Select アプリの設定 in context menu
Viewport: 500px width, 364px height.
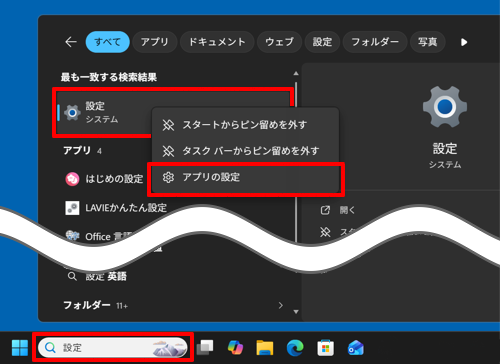245,177
